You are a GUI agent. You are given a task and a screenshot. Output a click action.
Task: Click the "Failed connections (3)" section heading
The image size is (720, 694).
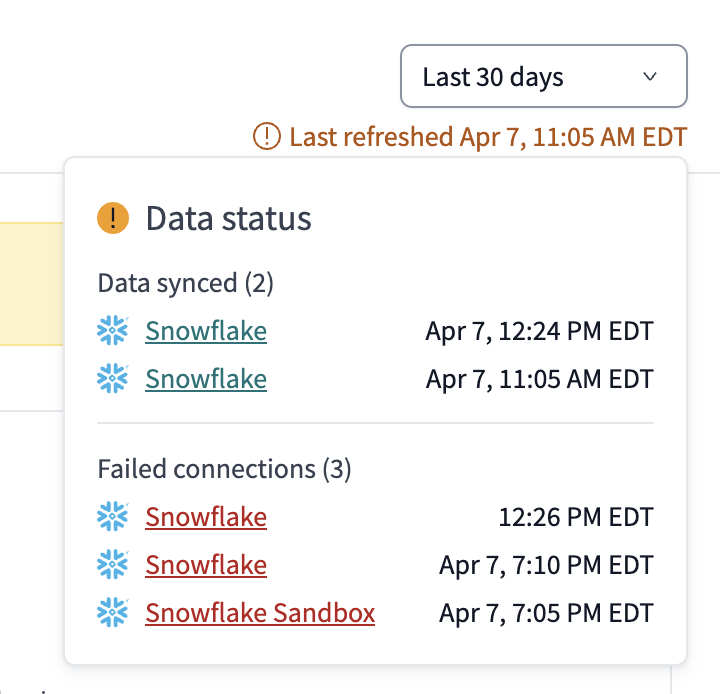click(x=224, y=469)
